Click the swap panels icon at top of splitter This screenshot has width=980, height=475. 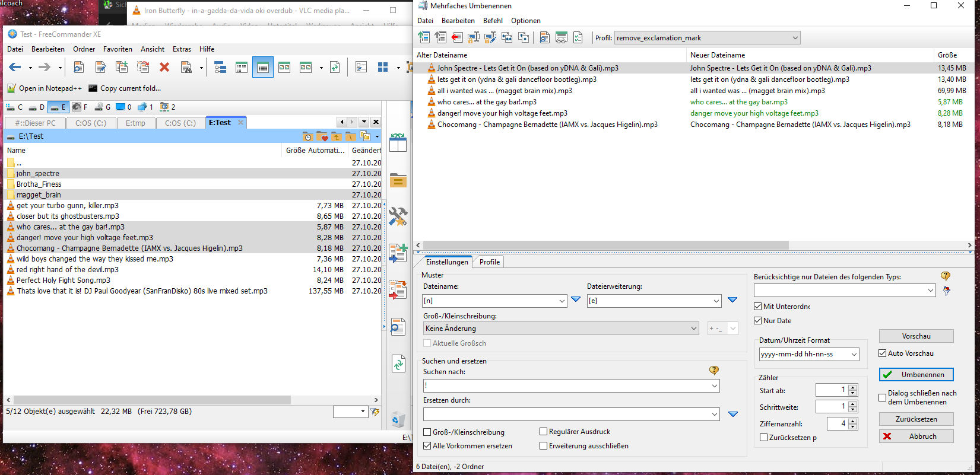coord(398,142)
